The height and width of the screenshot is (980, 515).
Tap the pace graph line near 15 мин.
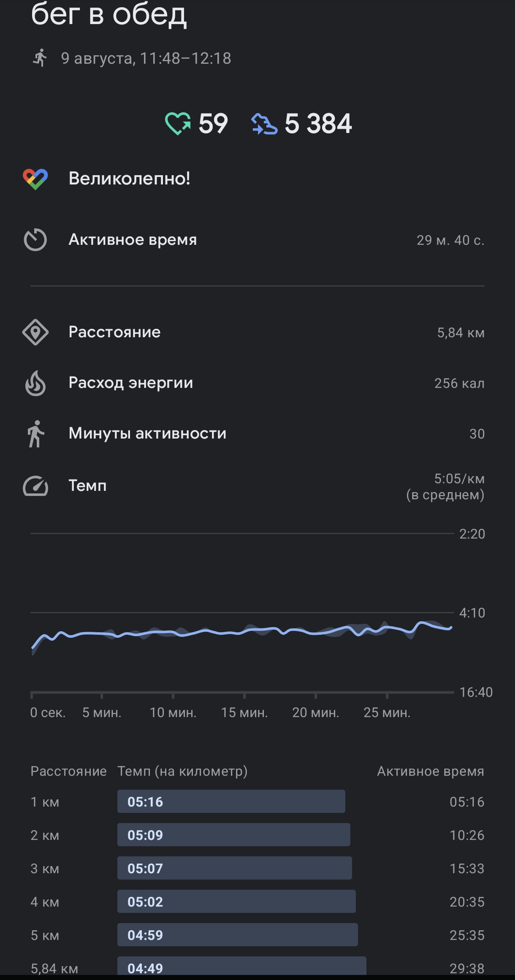point(244,631)
